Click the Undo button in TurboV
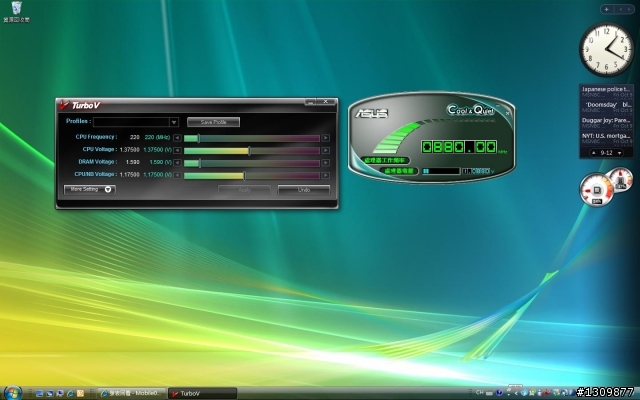 coord(304,190)
